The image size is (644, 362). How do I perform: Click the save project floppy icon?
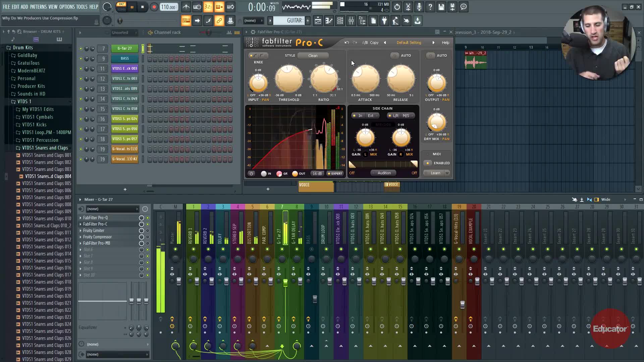tap(441, 7)
